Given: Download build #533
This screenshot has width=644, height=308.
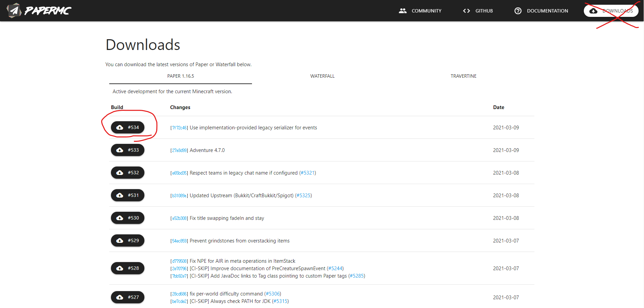Looking at the screenshot, I should [128, 150].
